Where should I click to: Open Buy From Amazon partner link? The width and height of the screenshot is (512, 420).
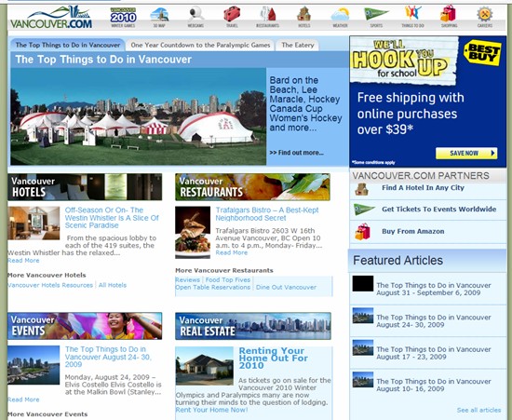(413, 231)
